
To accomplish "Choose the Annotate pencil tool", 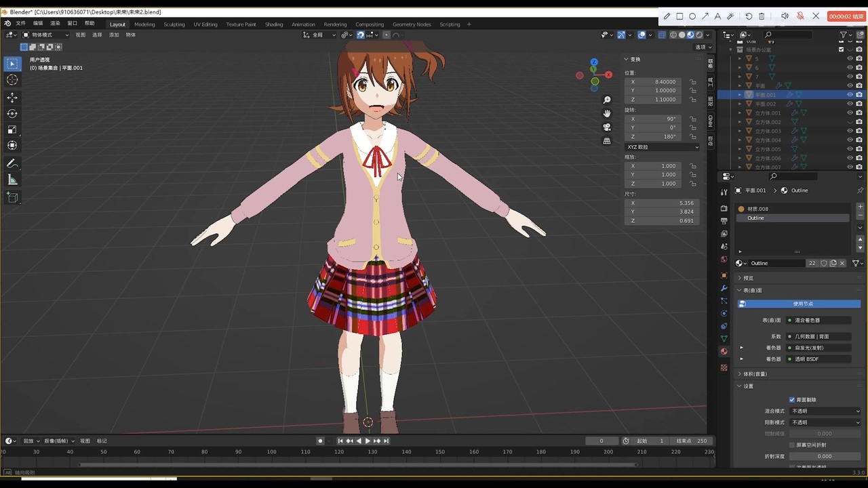I will pyautogui.click(x=12, y=163).
